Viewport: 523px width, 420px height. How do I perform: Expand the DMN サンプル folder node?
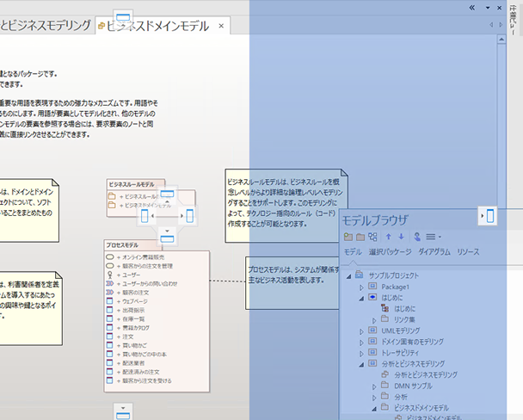tap(374, 386)
